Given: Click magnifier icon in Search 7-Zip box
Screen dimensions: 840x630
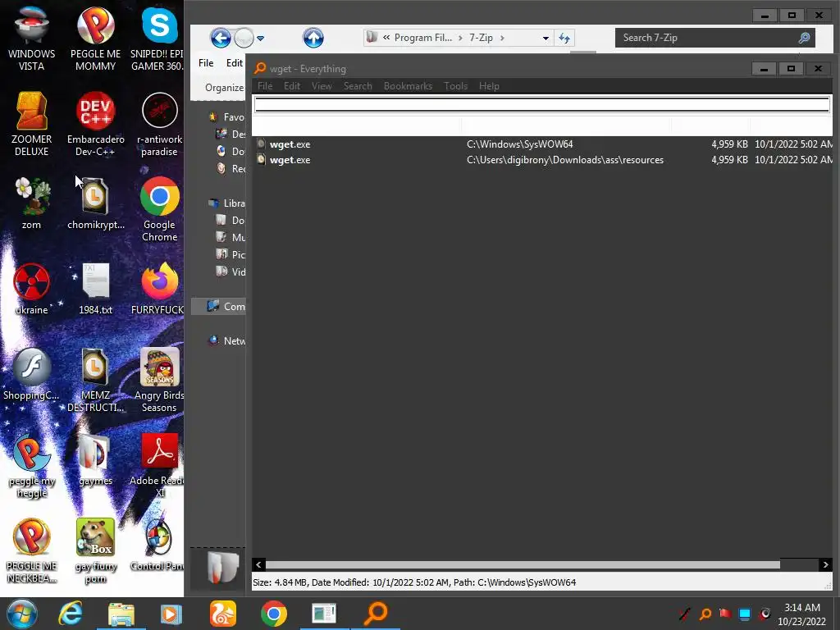Looking at the screenshot, I should click(x=804, y=38).
